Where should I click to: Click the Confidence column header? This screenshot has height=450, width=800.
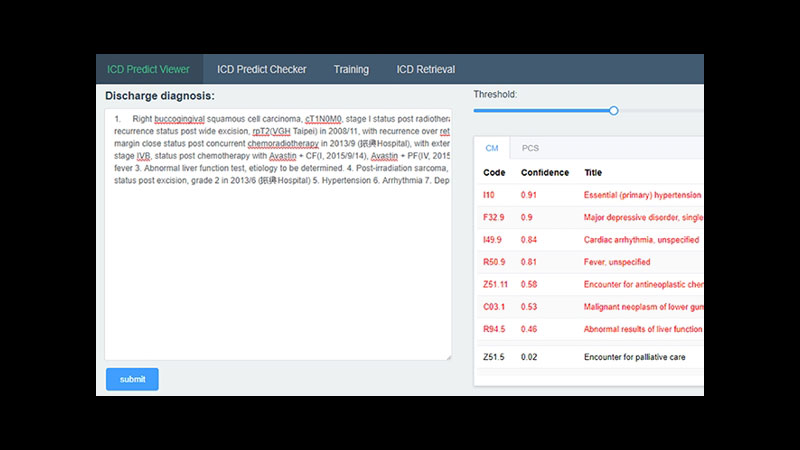545,173
